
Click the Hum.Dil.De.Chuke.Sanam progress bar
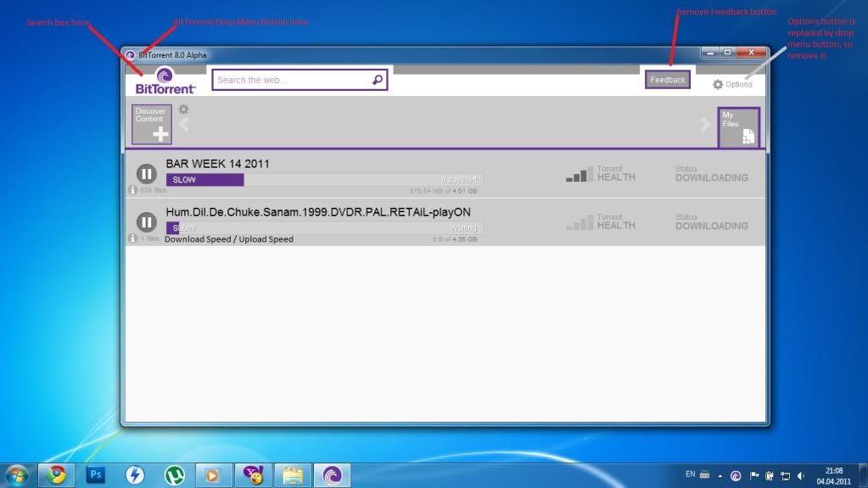pos(324,227)
